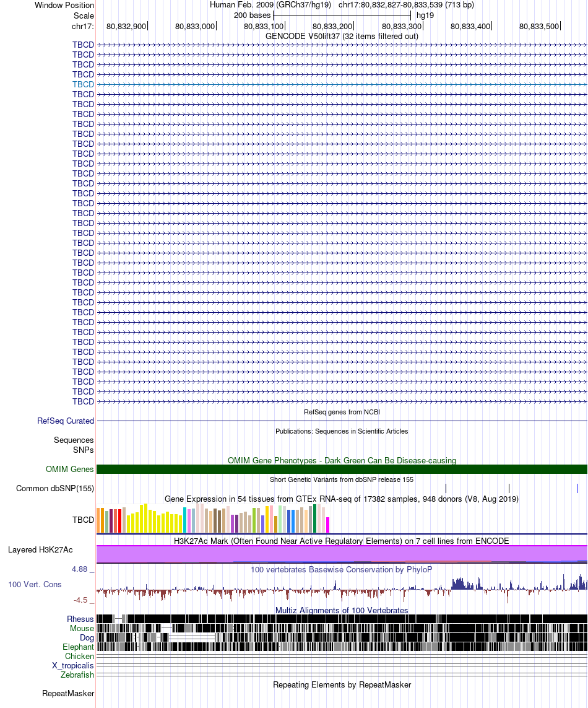Click the blue dbSNP variant marker
The image size is (588, 708).
point(577,489)
